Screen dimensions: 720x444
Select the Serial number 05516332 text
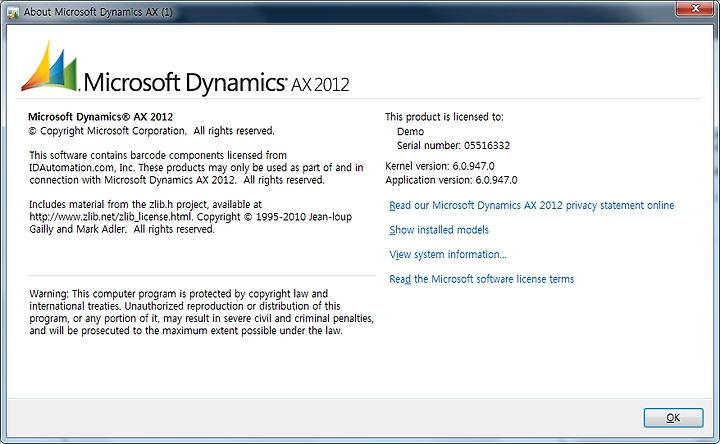453,146
